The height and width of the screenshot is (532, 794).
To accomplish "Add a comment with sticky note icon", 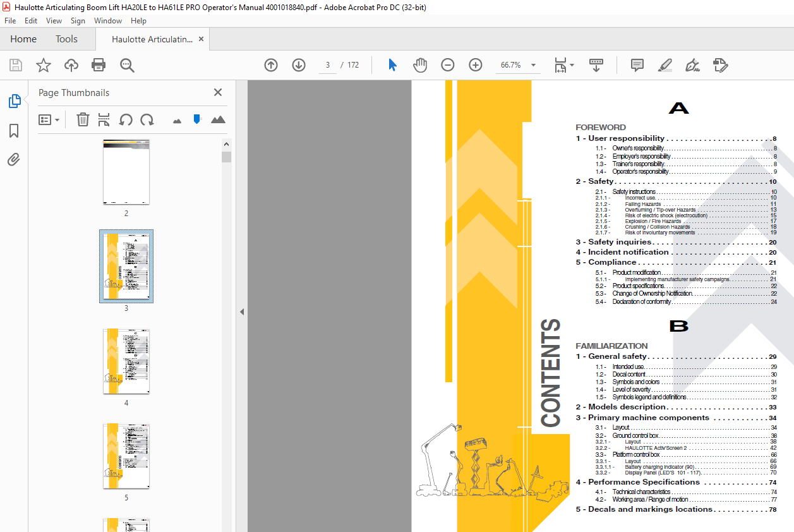I will [637, 65].
